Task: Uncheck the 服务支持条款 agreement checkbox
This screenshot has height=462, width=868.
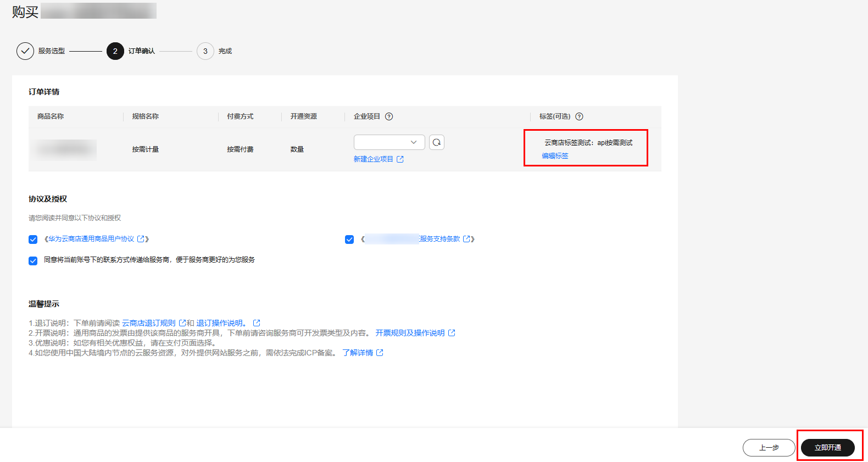Action: coord(349,240)
